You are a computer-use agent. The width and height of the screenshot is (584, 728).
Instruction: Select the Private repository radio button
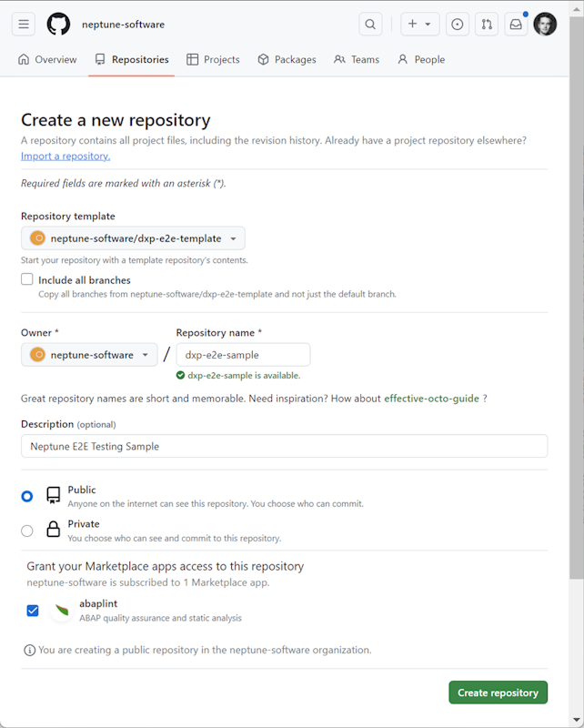click(x=27, y=530)
